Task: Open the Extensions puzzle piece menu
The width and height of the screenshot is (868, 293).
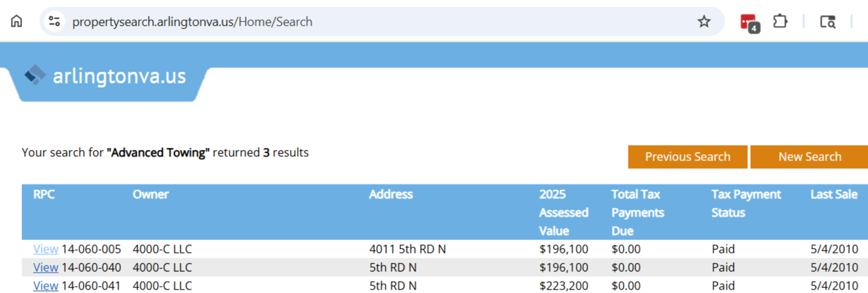Action: 780,21
